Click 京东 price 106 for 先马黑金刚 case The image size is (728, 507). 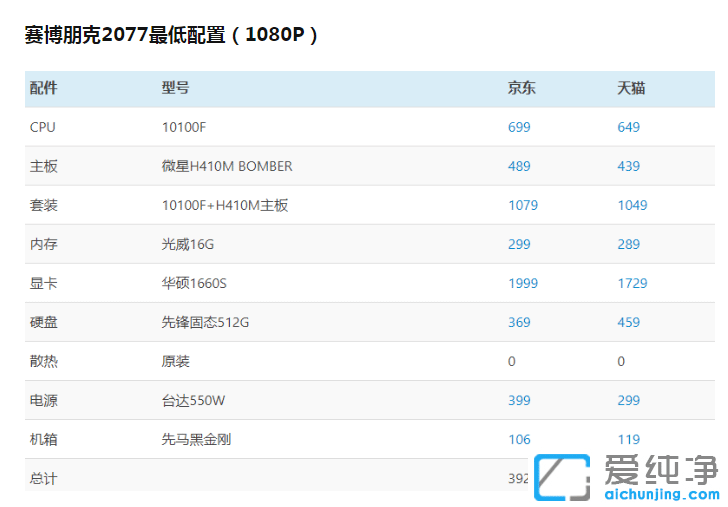click(x=519, y=439)
